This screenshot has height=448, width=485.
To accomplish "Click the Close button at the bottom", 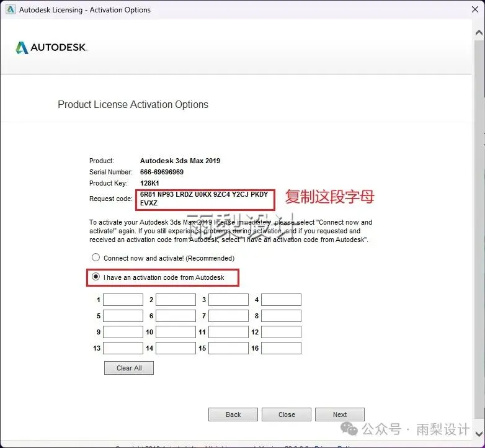I will pyautogui.click(x=287, y=414).
